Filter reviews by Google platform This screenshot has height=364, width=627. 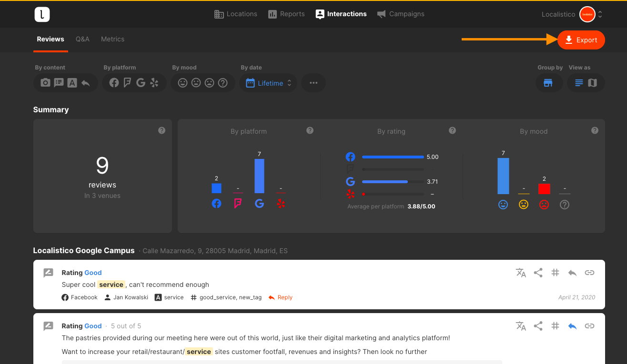[x=141, y=83]
